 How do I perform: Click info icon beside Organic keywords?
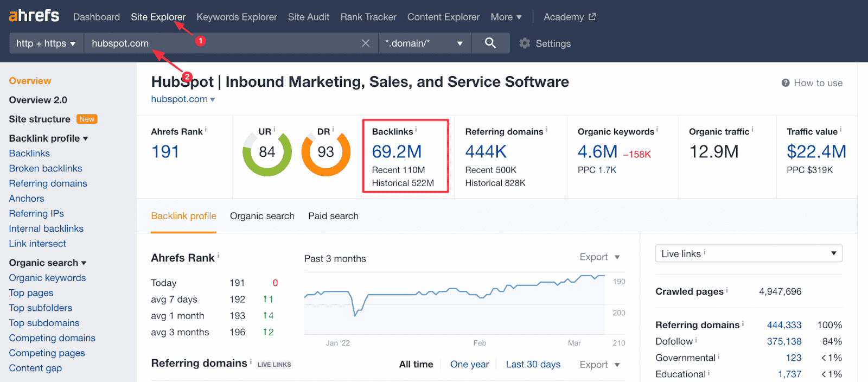[657, 130]
